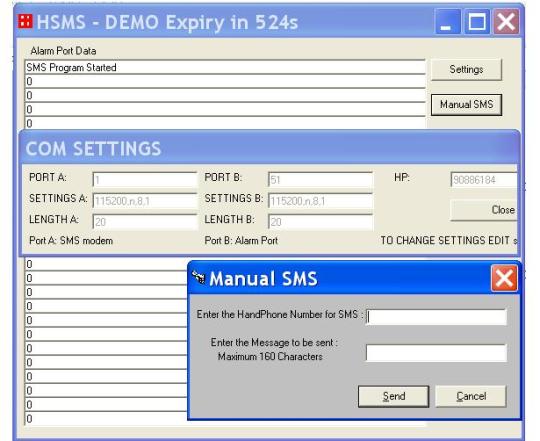Click the PORT B field

click(320, 180)
